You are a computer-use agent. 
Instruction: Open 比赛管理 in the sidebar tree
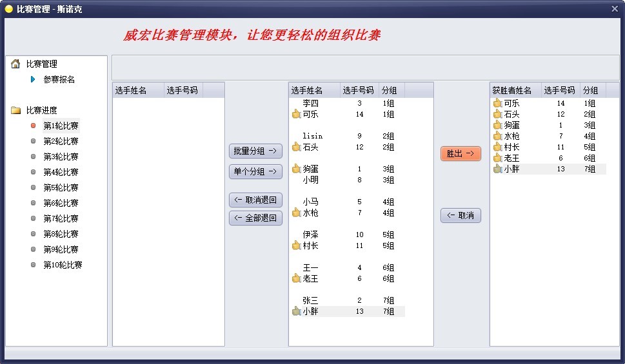(x=41, y=64)
